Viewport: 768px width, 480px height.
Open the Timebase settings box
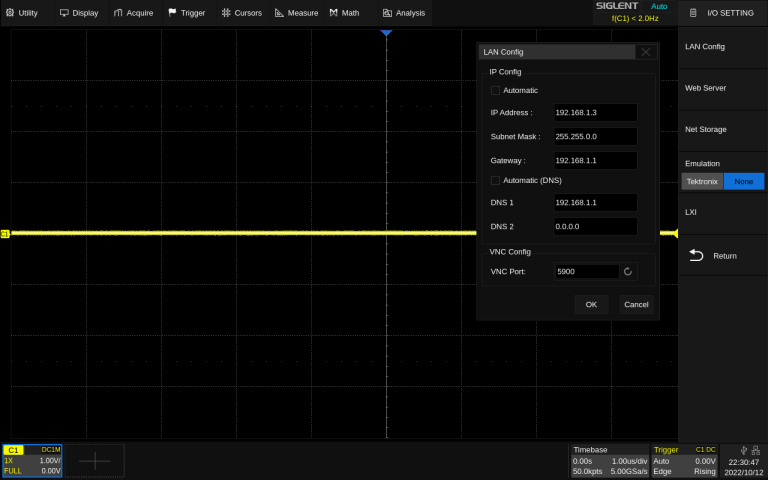point(608,460)
